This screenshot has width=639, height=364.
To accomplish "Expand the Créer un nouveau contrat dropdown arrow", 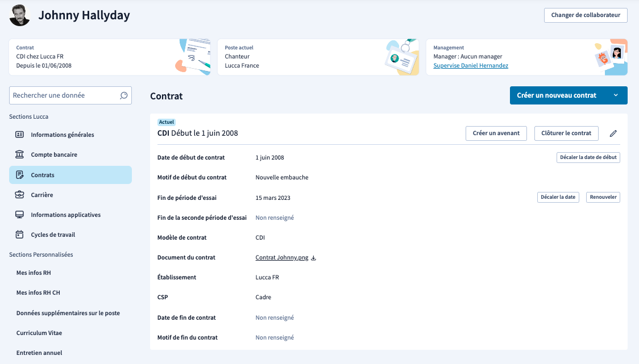I will pyautogui.click(x=616, y=95).
